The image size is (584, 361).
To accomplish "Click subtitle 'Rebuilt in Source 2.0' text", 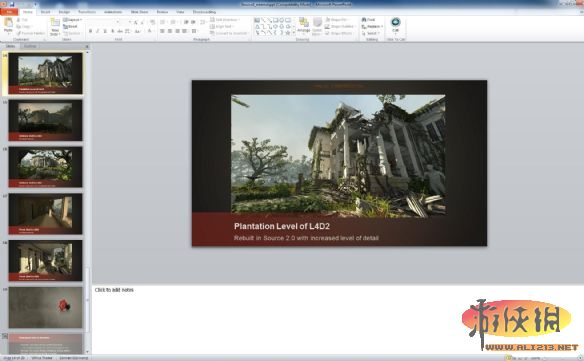I will [306, 238].
